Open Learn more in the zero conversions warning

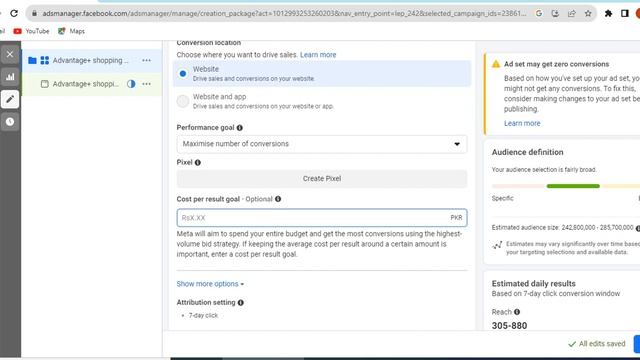click(522, 123)
